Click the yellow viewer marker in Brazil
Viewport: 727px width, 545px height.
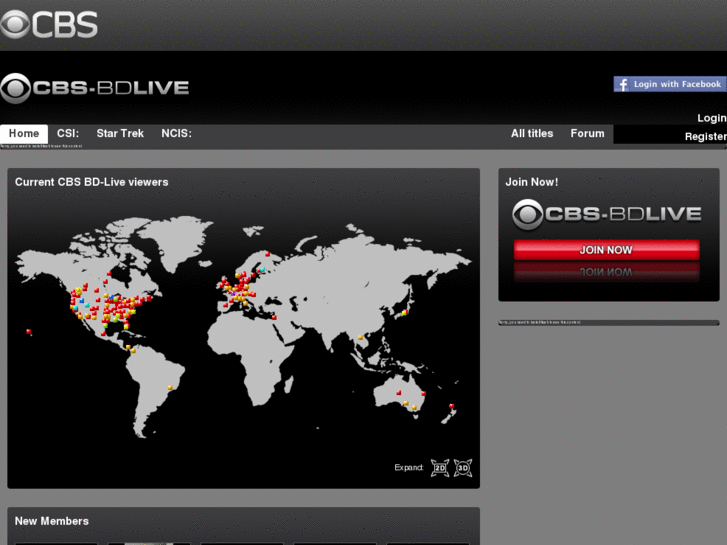(170, 387)
